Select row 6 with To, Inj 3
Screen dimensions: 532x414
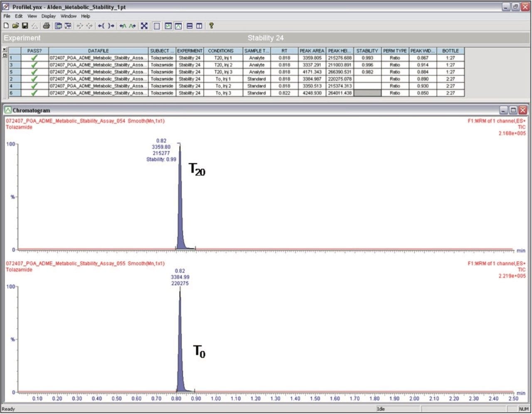(x=223, y=93)
